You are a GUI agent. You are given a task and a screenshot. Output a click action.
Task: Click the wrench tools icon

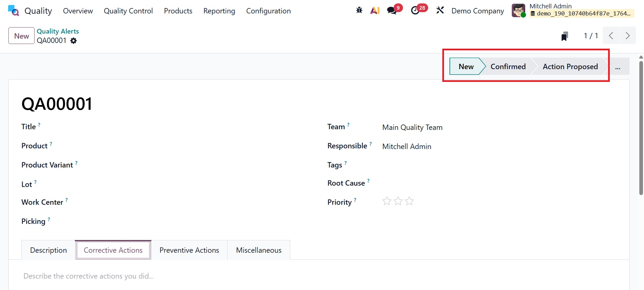[440, 10]
